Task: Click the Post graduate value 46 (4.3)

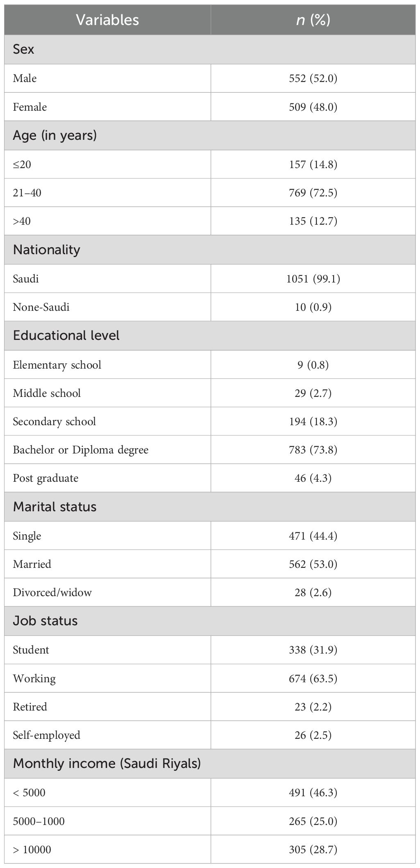Action: click(x=313, y=478)
